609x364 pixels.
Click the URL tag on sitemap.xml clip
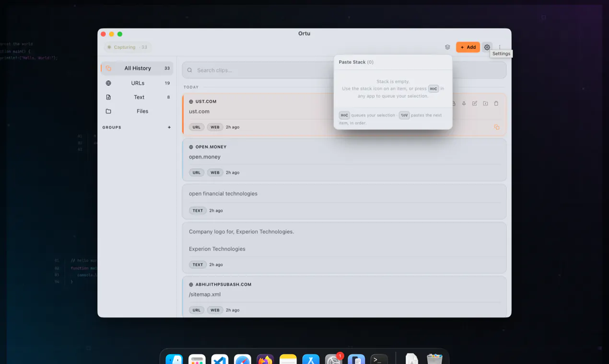197,310
